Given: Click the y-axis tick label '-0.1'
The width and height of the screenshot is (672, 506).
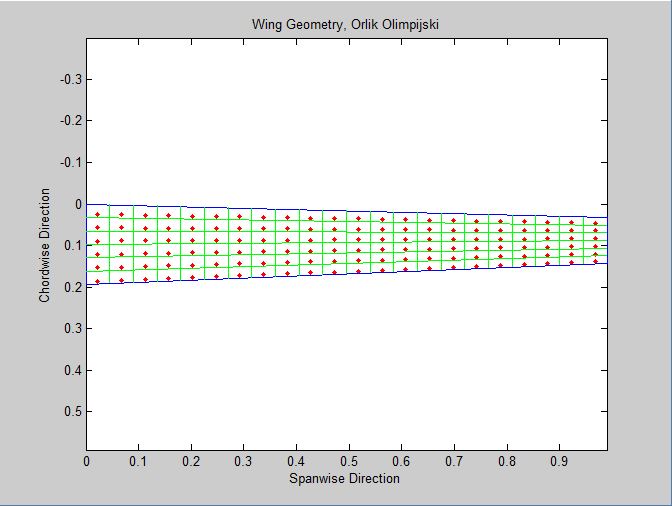Looking at the screenshot, I should click(71, 162).
